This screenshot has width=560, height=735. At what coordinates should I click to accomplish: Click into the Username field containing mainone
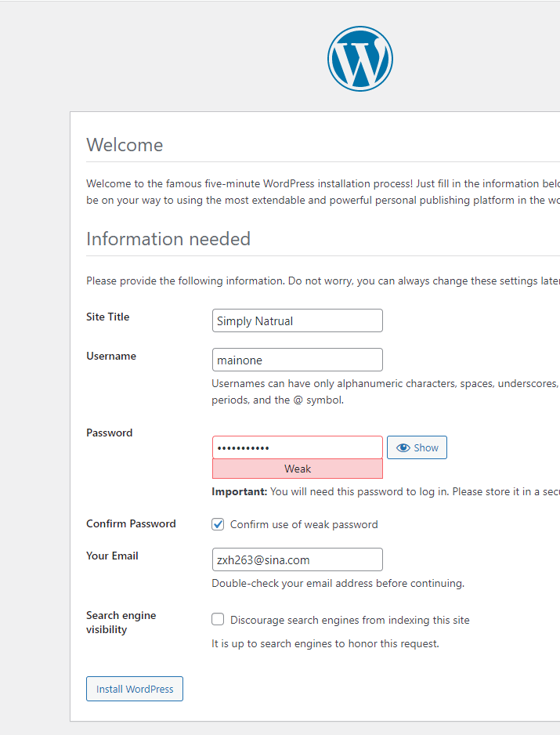click(x=297, y=360)
